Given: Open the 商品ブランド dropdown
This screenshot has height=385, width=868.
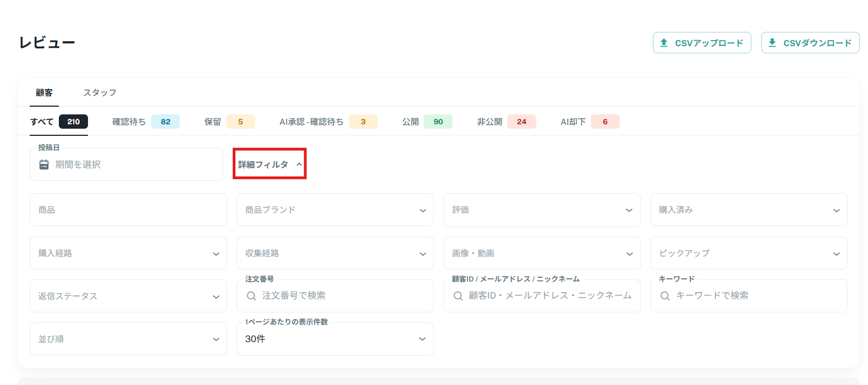Looking at the screenshot, I should pyautogui.click(x=335, y=210).
